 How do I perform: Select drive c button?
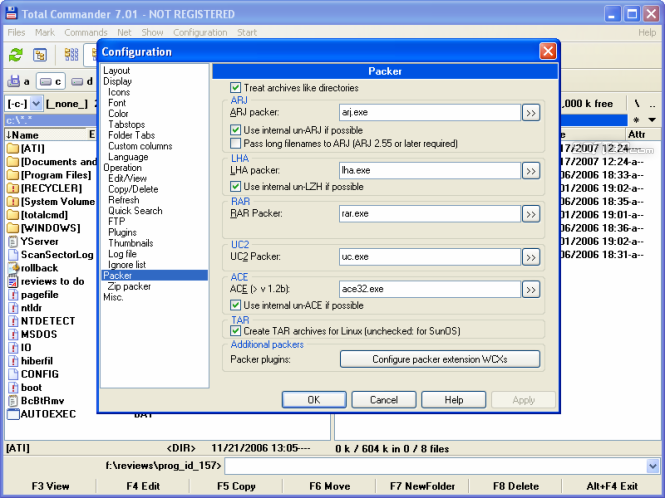[x=51, y=81]
